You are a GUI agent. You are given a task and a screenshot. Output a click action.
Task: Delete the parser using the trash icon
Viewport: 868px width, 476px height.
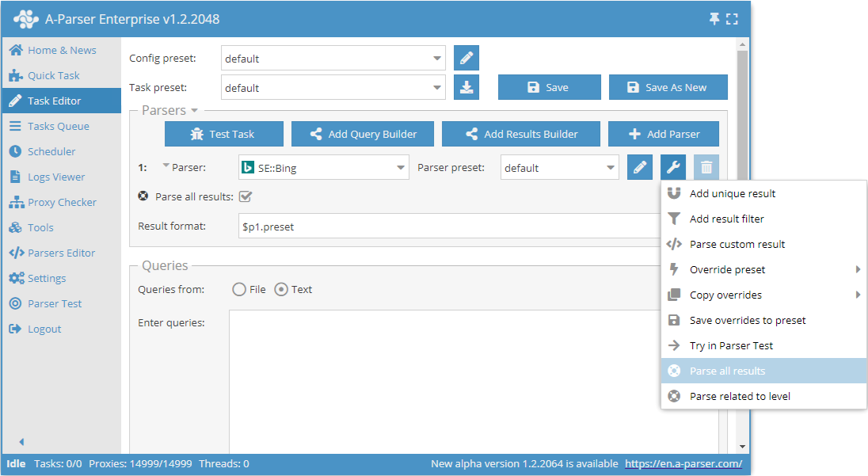pos(705,167)
